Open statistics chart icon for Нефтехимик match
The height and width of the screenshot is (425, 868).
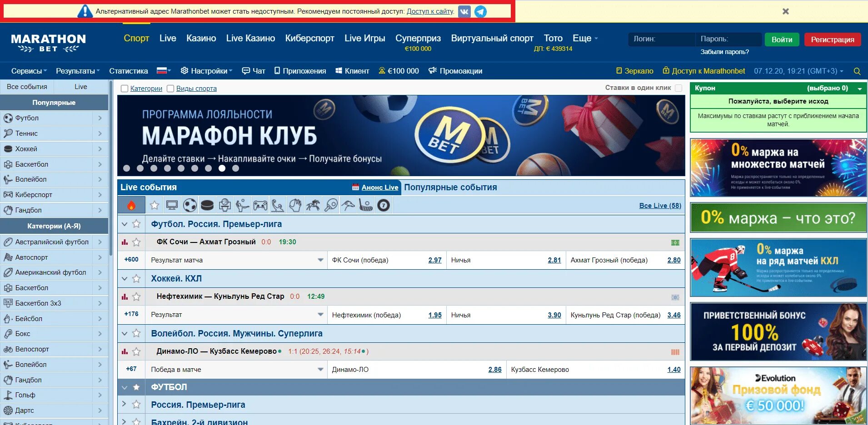(125, 297)
